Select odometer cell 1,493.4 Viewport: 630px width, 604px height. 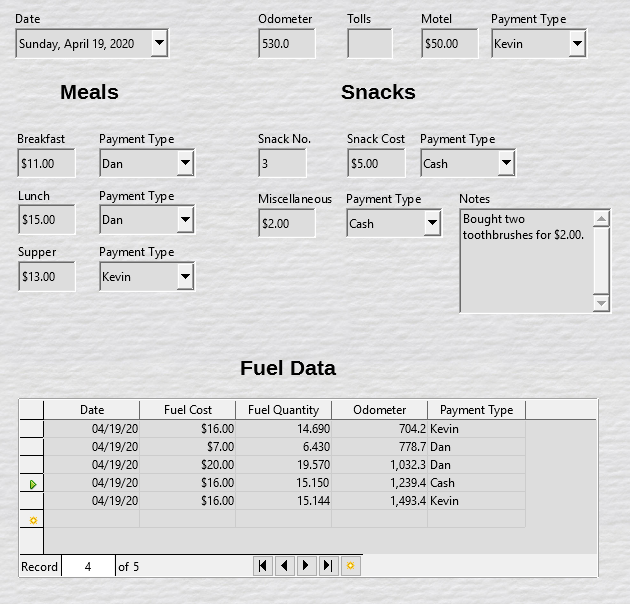(380, 501)
